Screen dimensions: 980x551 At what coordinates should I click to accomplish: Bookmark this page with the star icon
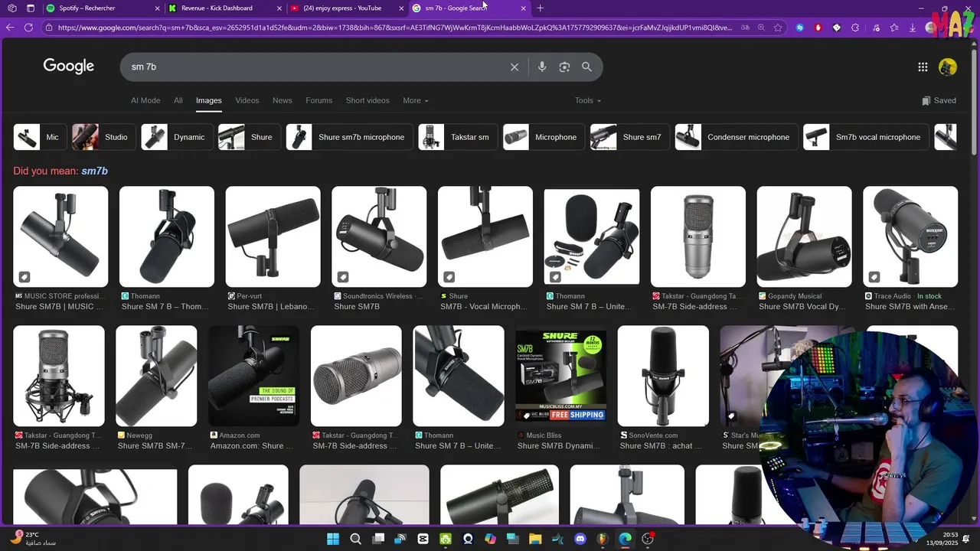pyautogui.click(x=778, y=28)
